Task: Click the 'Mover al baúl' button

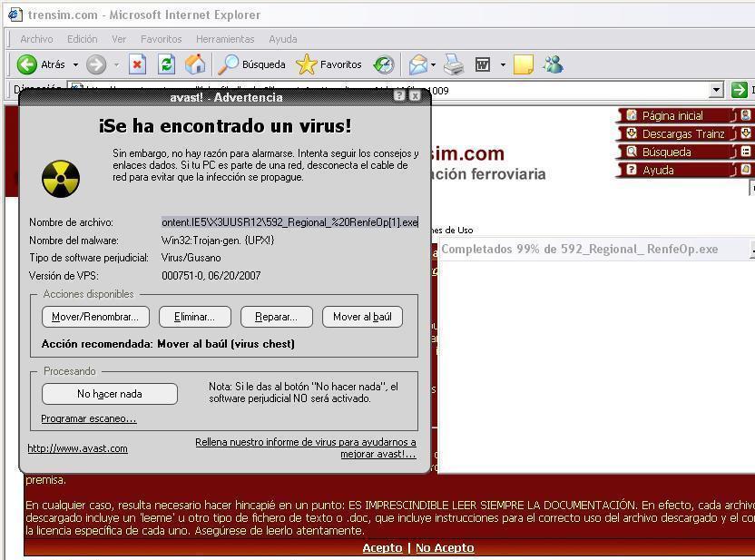Action: click(365, 316)
